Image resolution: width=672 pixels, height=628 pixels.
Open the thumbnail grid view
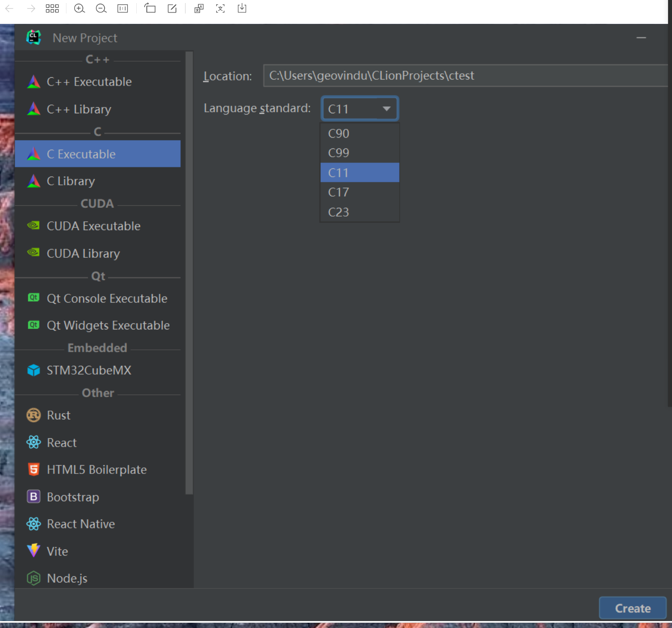point(52,8)
